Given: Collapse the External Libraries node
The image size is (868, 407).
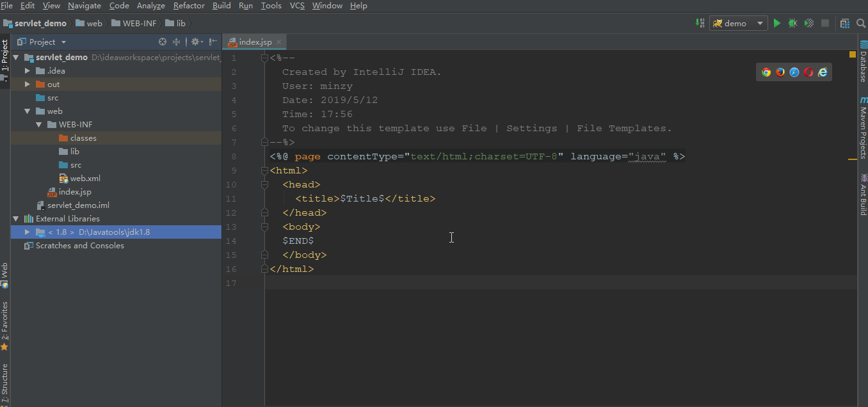Looking at the screenshot, I should click(15, 218).
